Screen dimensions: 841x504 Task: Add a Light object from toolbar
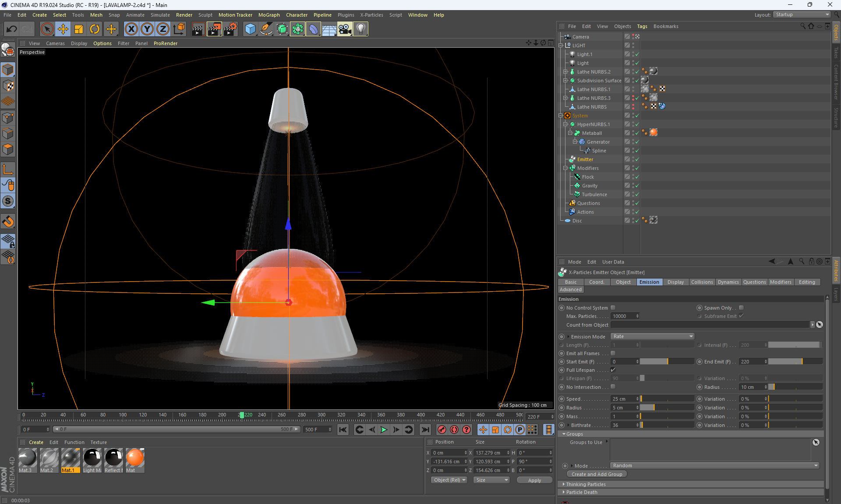tap(360, 29)
